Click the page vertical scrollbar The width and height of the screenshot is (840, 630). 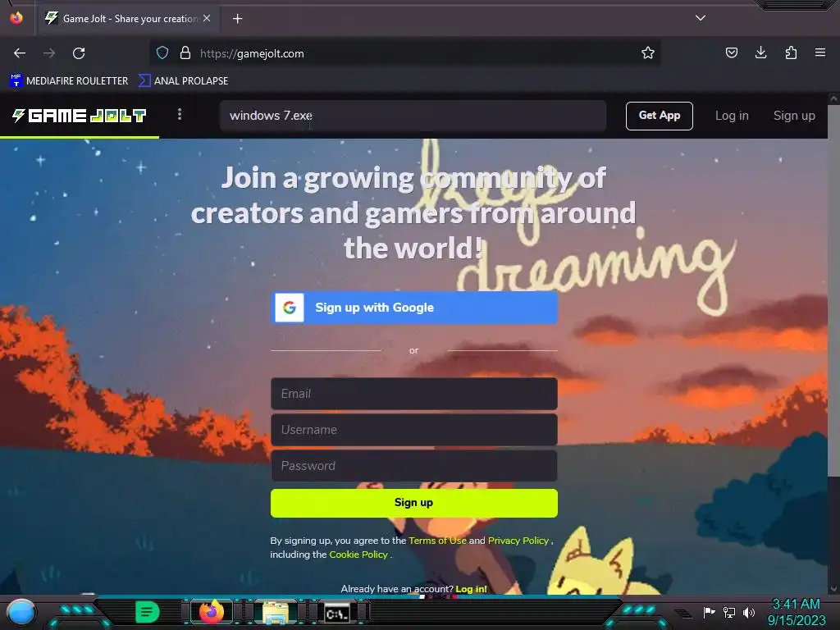tap(833, 290)
